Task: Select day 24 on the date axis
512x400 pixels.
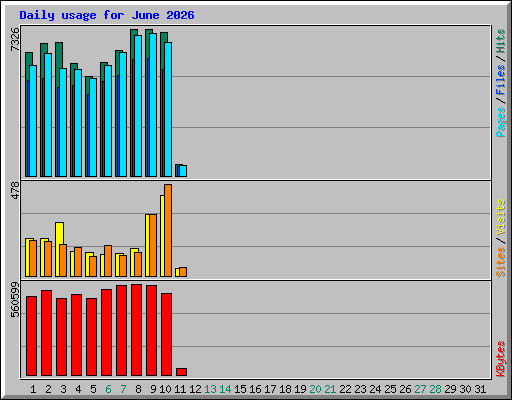Action: click(x=375, y=389)
